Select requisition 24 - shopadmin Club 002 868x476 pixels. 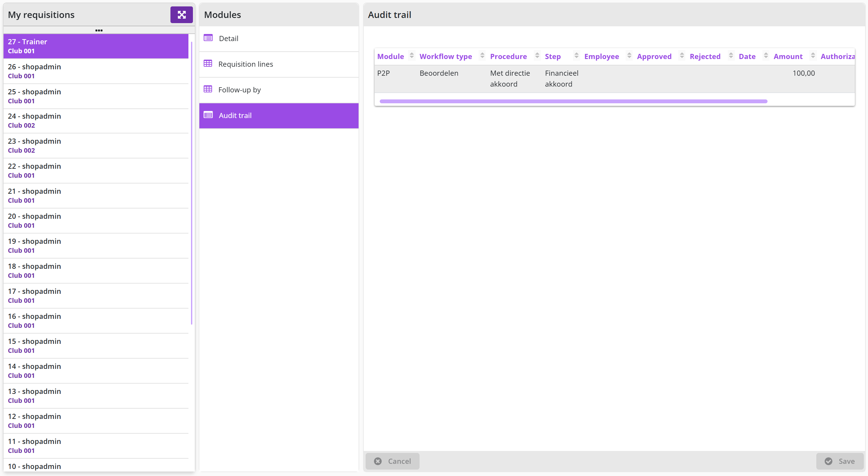(96, 121)
